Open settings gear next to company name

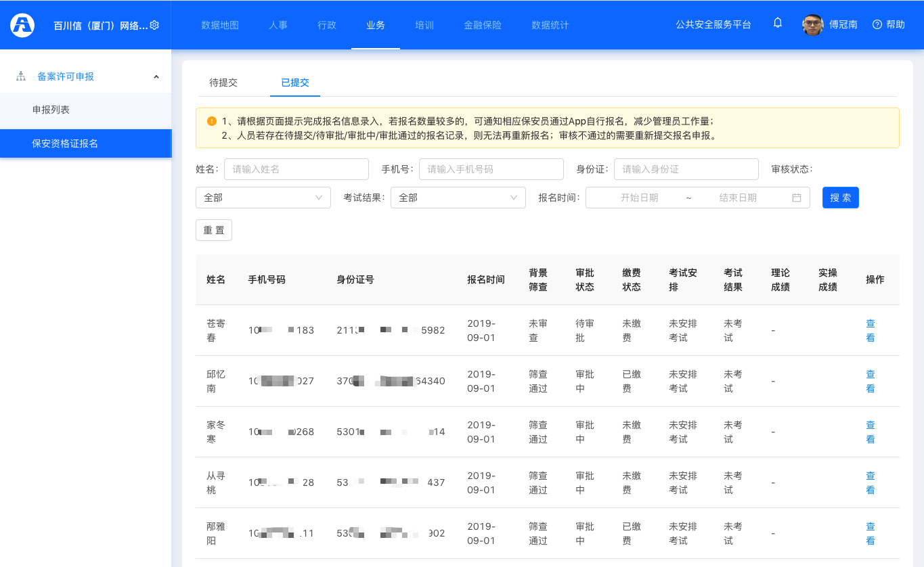tap(154, 25)
